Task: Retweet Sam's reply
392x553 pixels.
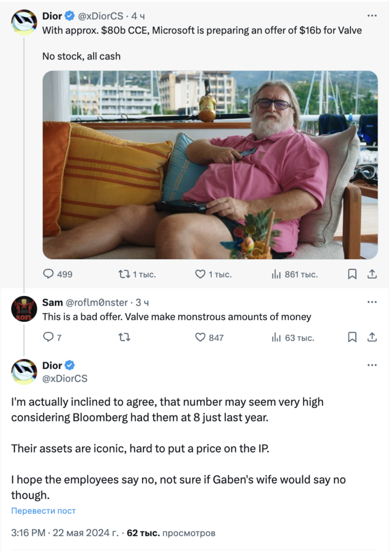Action: click(124, 338)
